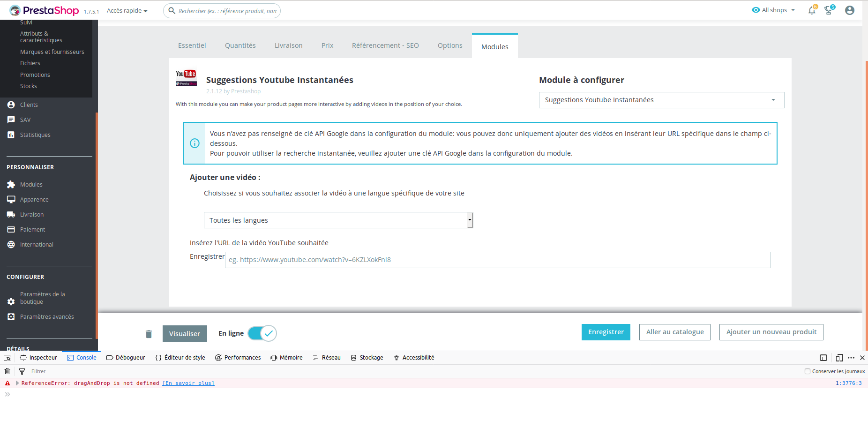Switch to the Quantités tab
The height and width of the screenshot is (436, 868).
click(240, 45)
